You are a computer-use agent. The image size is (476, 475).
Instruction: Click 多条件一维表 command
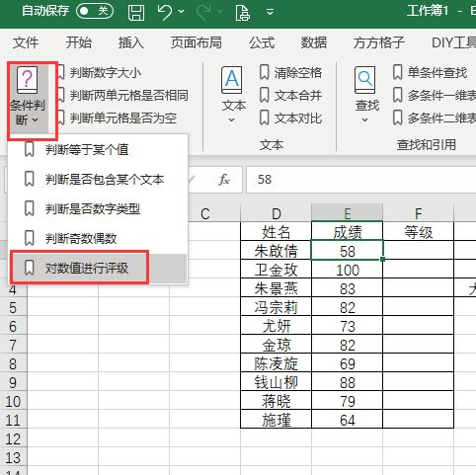point(441,96)
